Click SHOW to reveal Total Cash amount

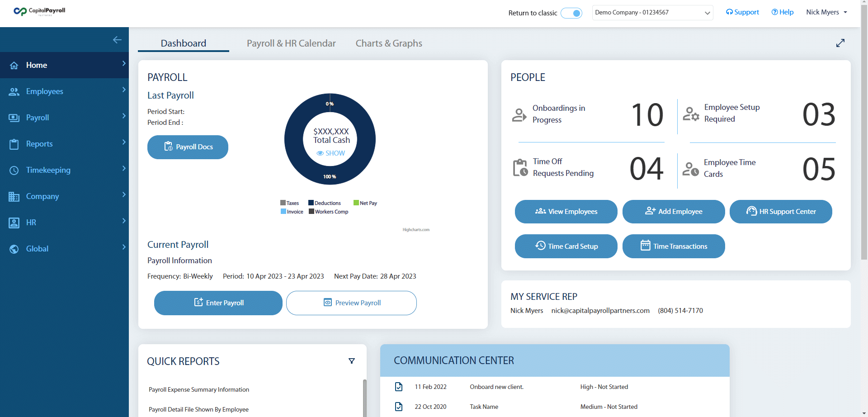point(330,153)
